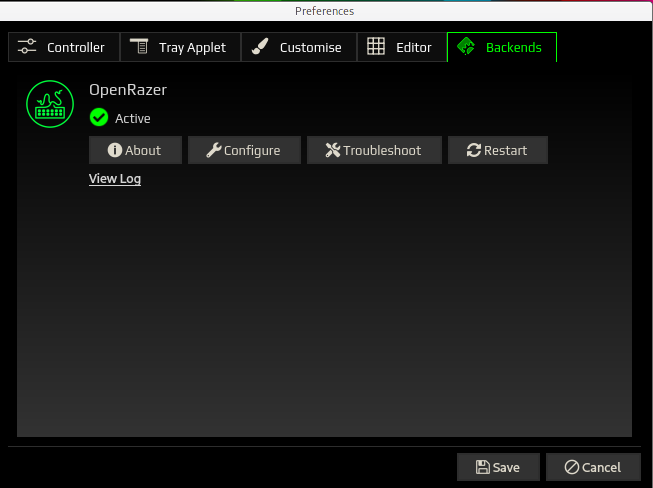Click the green Active checkmark icon
Screen dimensions: 653x488
pyautogui.click(x=99, y=117)
